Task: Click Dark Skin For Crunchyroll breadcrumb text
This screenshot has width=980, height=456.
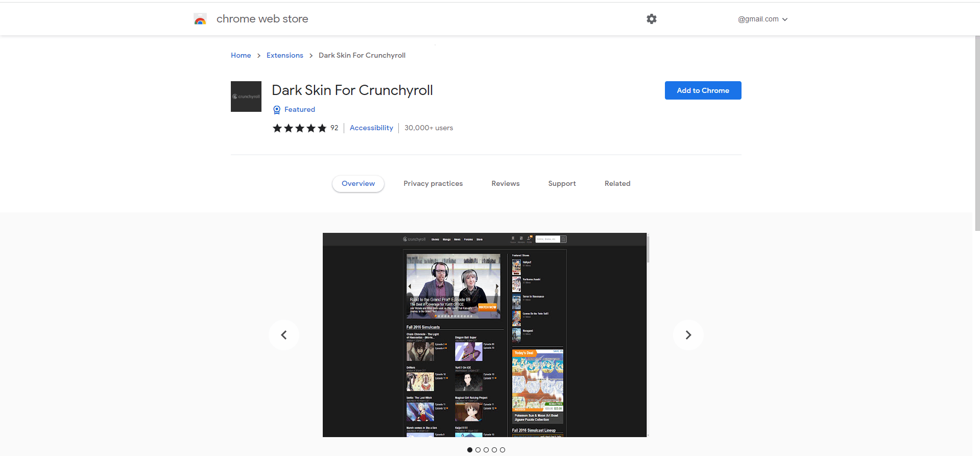Action: 362,55
